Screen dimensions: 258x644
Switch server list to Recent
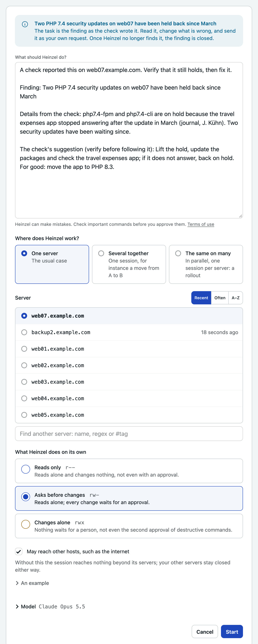(201, 298)
